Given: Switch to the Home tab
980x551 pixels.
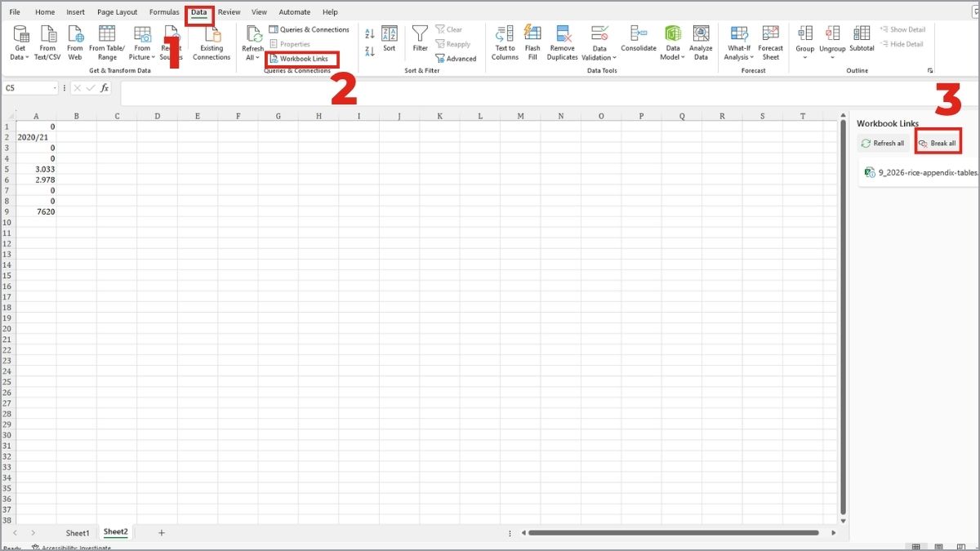Looking at the screenshot, I should point(45,12).
